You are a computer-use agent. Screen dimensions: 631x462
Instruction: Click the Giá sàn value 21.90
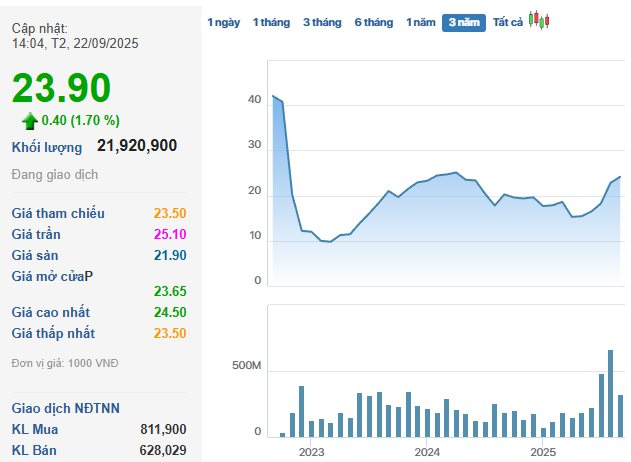click(170, 255)
